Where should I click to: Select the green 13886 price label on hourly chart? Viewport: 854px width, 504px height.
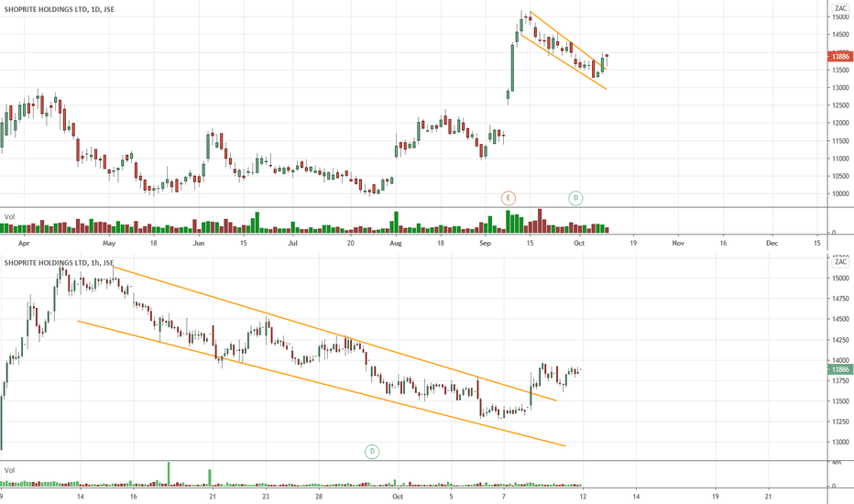tap(840, 369)
